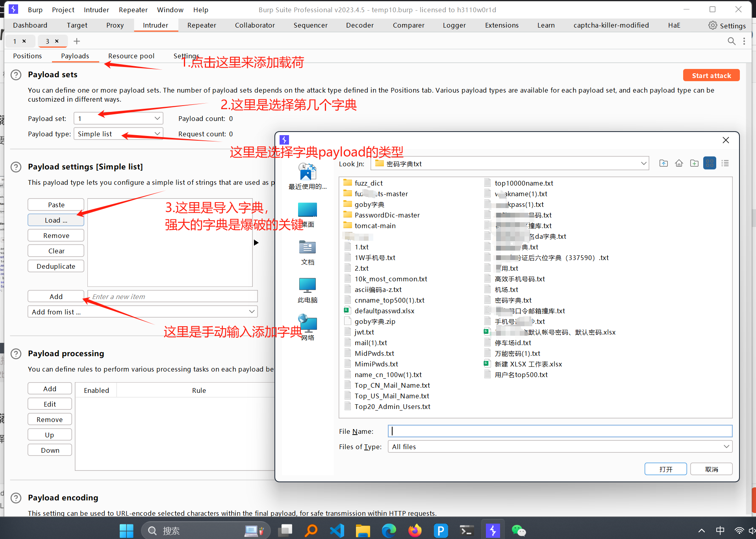Viewport: 756px width, 539px height.
Task: Click the Load ... button
Action: (56, 220)
